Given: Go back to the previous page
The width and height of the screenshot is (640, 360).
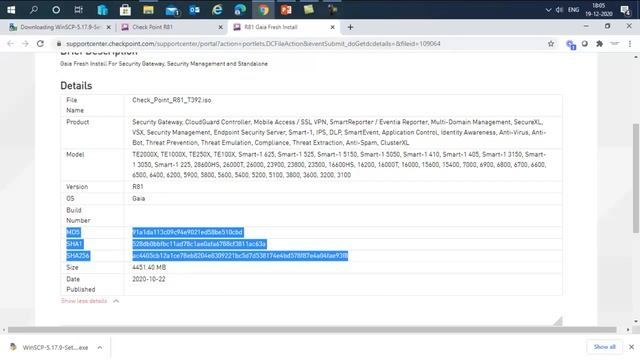Looking at the screenshot, I should click(11, 44).
